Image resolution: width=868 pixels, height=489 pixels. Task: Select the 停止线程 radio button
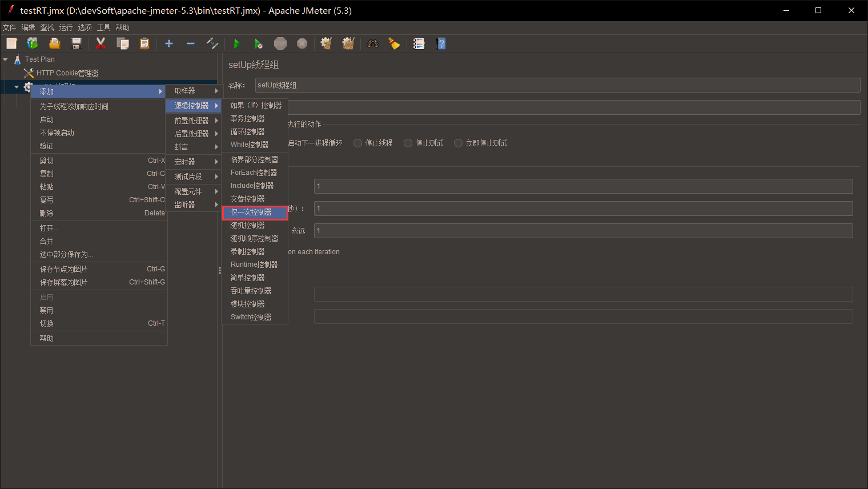[x=359, y=143]
